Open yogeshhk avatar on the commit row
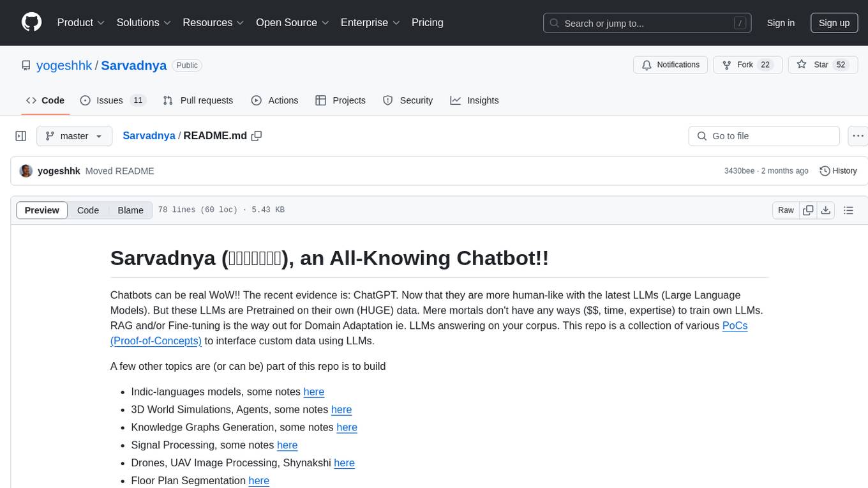The image size is (868, 488). coord(26,171)
